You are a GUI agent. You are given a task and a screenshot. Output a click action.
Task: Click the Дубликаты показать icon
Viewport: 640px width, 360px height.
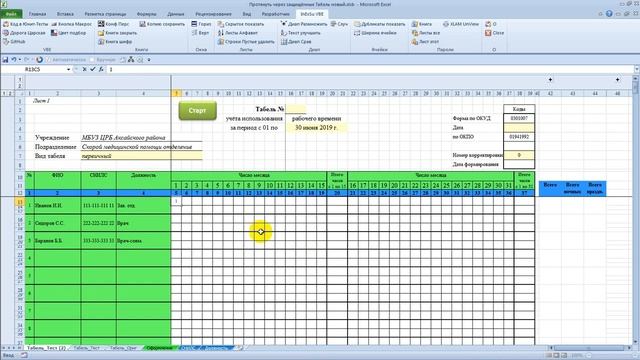[357, 24]
